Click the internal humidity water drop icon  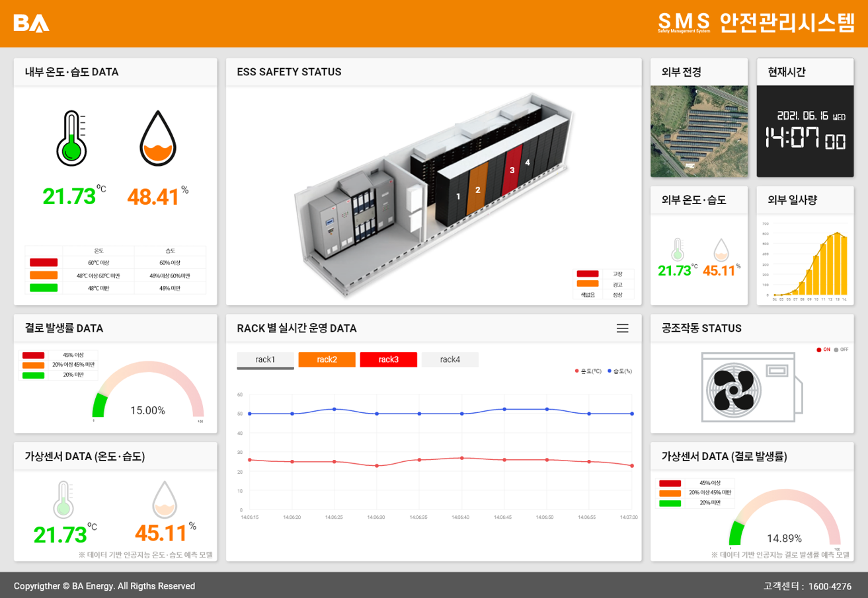coord(158,139)
